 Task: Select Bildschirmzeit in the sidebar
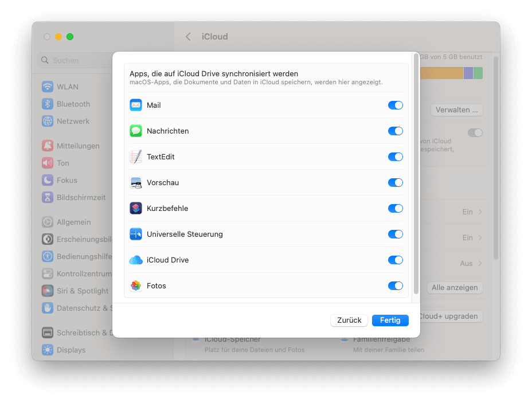(x=81, y=197)
